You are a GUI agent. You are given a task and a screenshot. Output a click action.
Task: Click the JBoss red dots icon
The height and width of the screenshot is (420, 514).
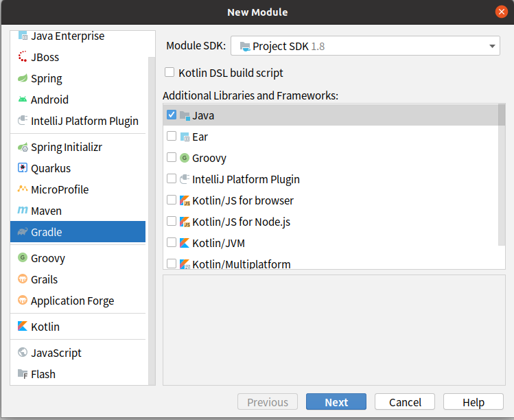pos(23,56)
